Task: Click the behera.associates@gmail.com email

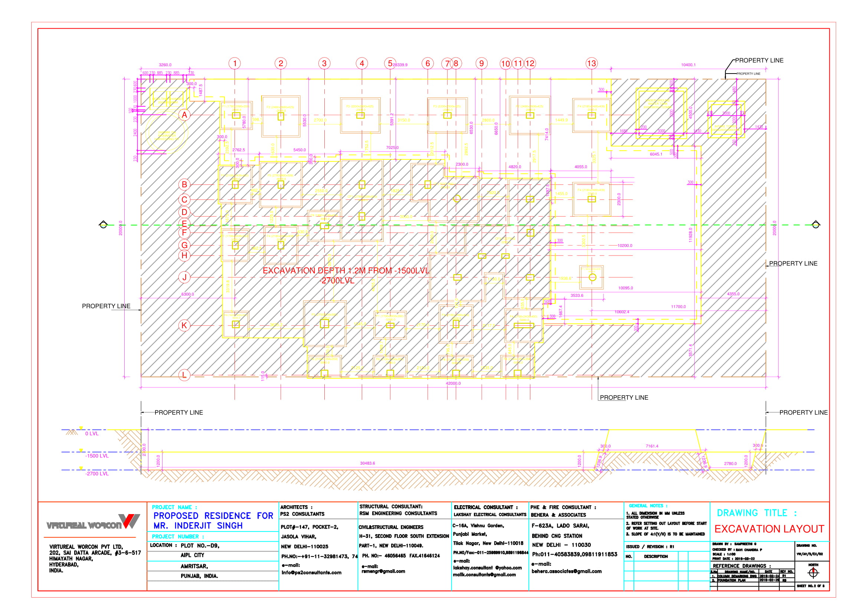Action: pos(566,571)
